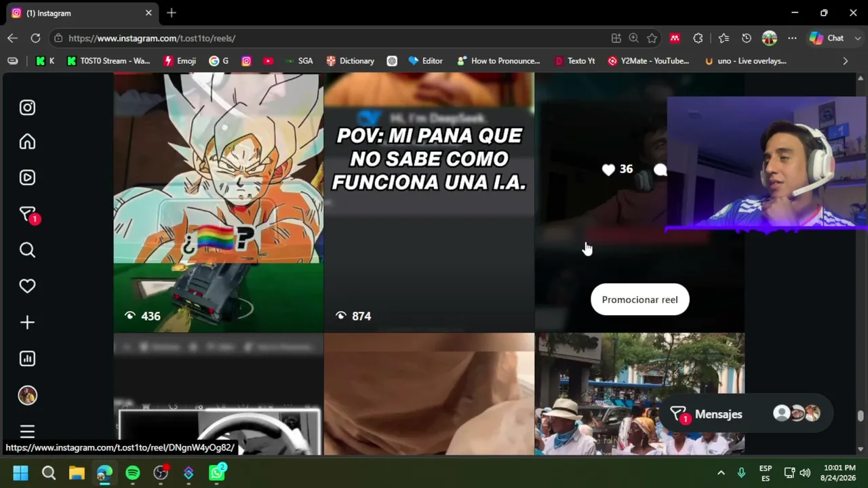This screenshot has width=868, height=488.
Task: Open the How to Pronounce bookmark
Action: click(498, 61)
